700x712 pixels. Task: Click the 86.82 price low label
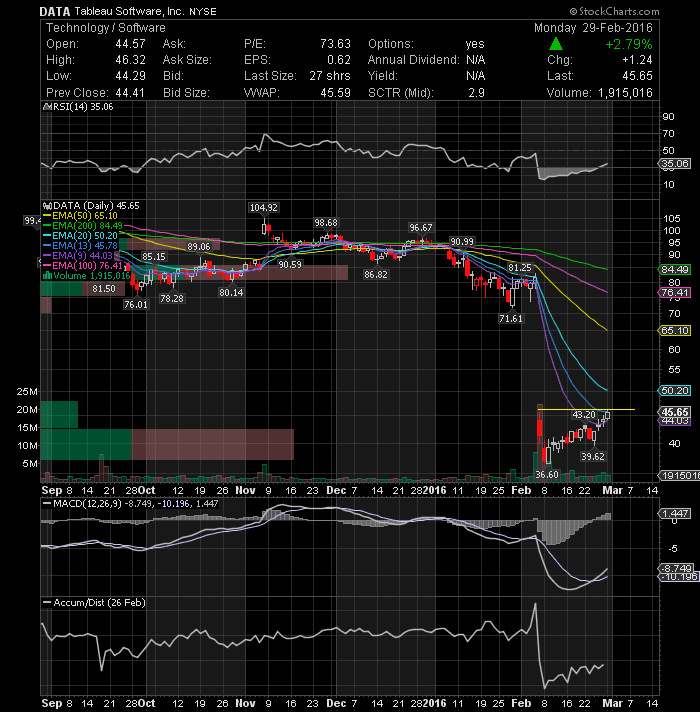coord(375,274)
